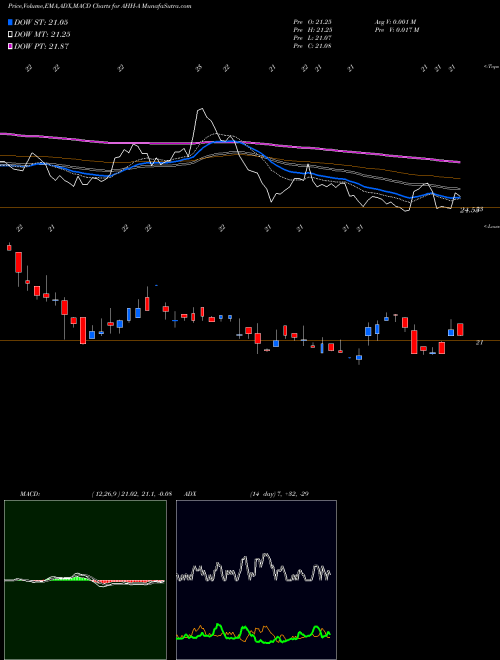Click the 'Pre H: 21.25' value
Screen dimensions: 500x660
(x=312, y=30)
